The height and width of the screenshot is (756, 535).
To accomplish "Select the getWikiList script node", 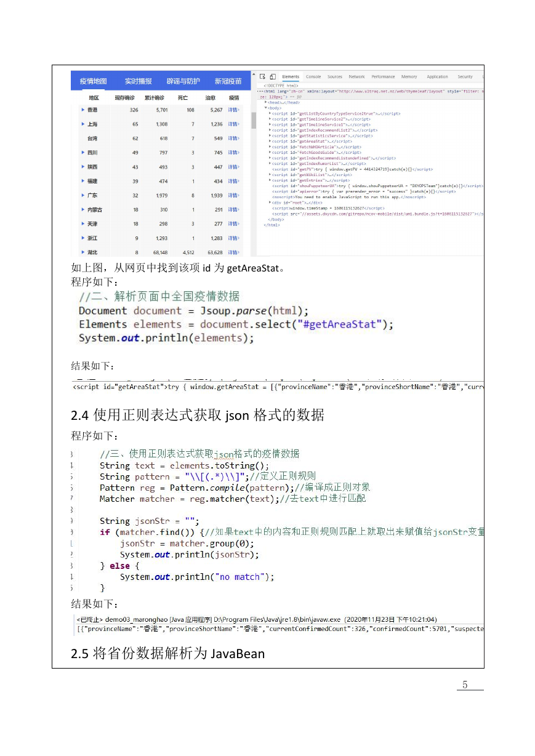I will [311, 175].
